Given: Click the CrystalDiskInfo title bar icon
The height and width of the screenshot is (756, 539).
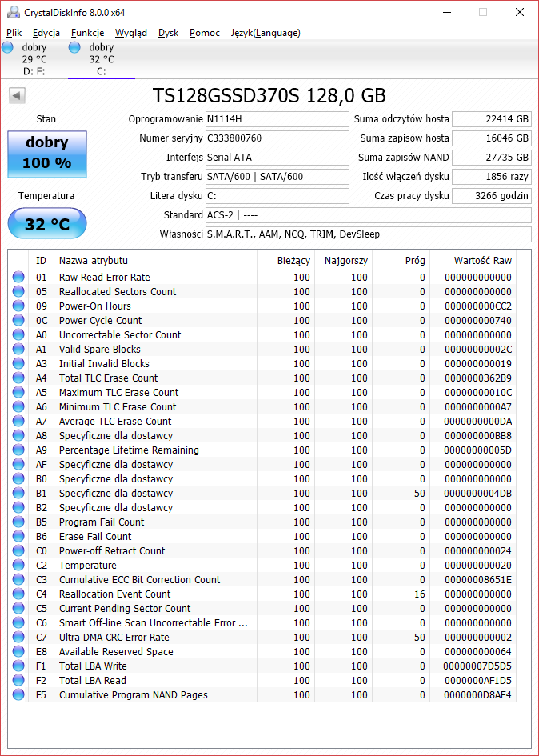Looking at the screenshot, I should pyautogui.click(x=14, y=12).
